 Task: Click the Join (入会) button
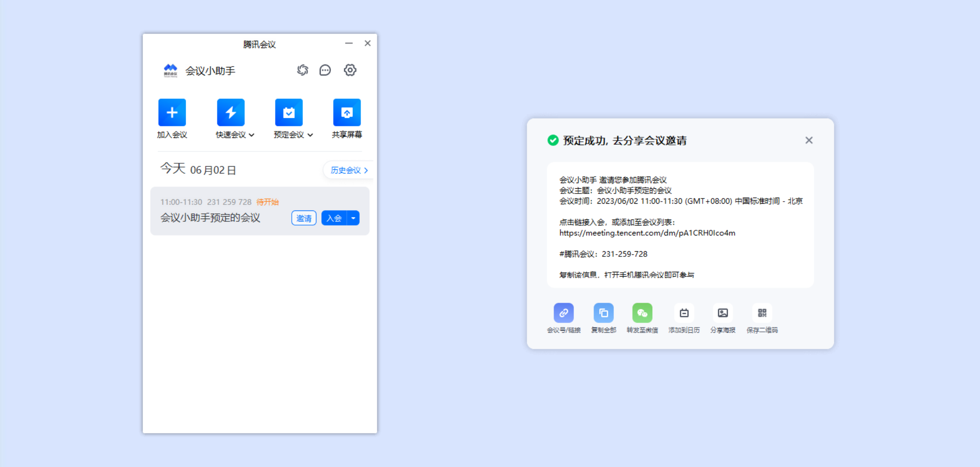coord(334,218)
